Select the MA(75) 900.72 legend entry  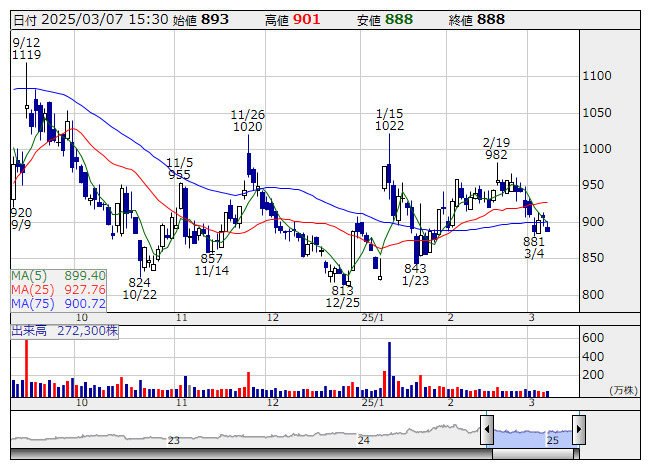coord(58,304)
